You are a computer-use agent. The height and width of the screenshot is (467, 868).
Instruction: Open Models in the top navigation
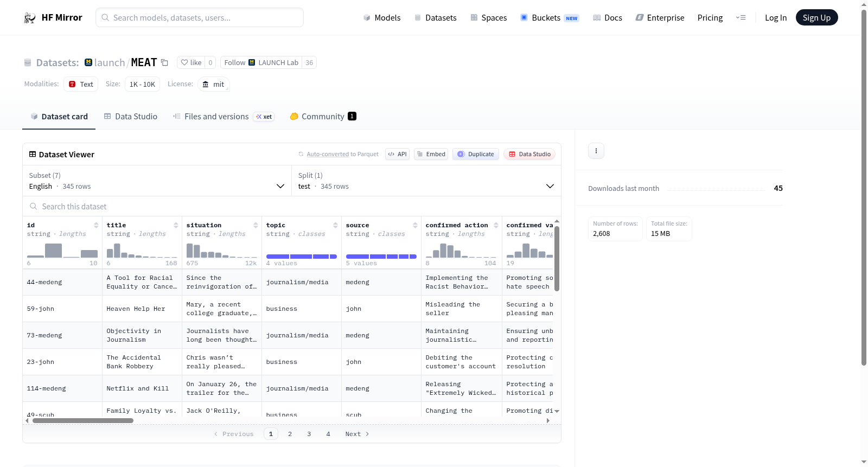click(x=382, y=18)
